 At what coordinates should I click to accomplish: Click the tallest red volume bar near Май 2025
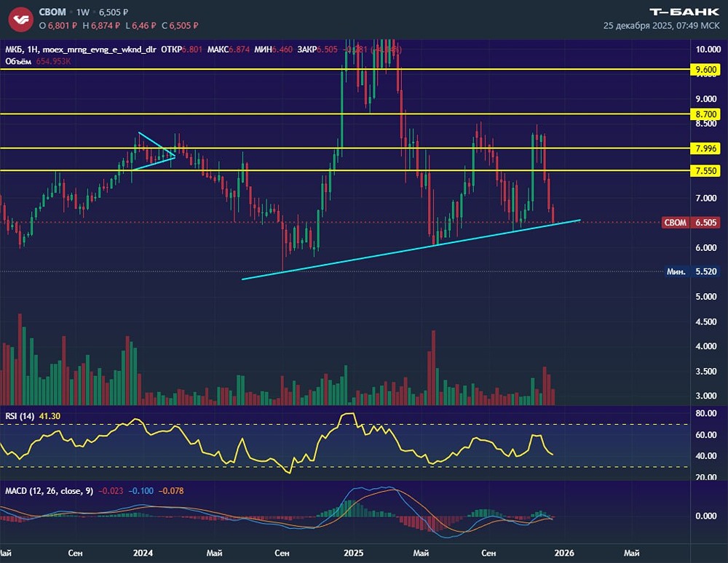click(434, 367)
